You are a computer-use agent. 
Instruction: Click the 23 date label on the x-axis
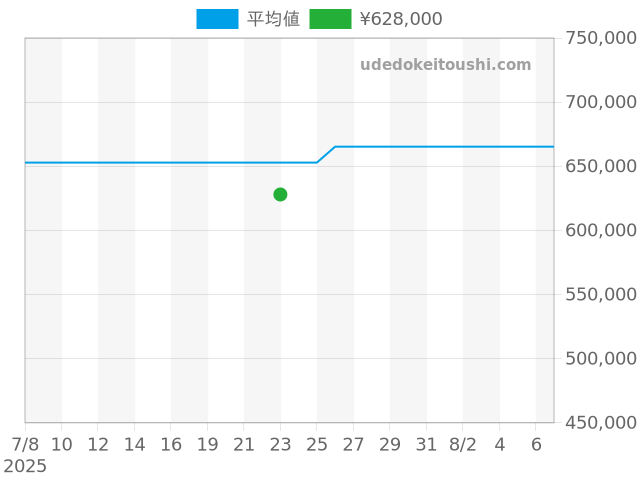[280, 443]
